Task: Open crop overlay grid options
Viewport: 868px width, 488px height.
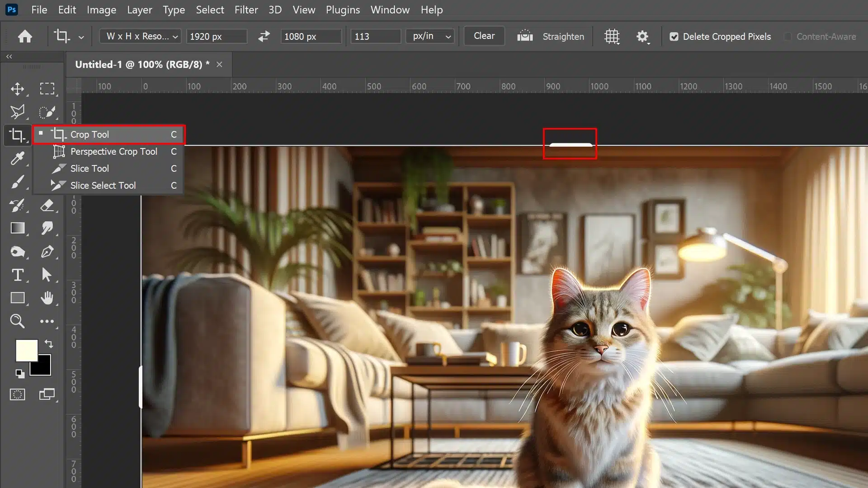Action: click(x=612, y=36)
